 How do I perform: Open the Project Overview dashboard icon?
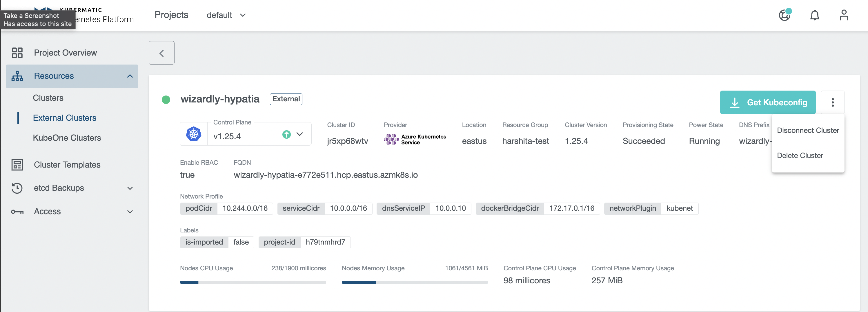click(17, 52)
